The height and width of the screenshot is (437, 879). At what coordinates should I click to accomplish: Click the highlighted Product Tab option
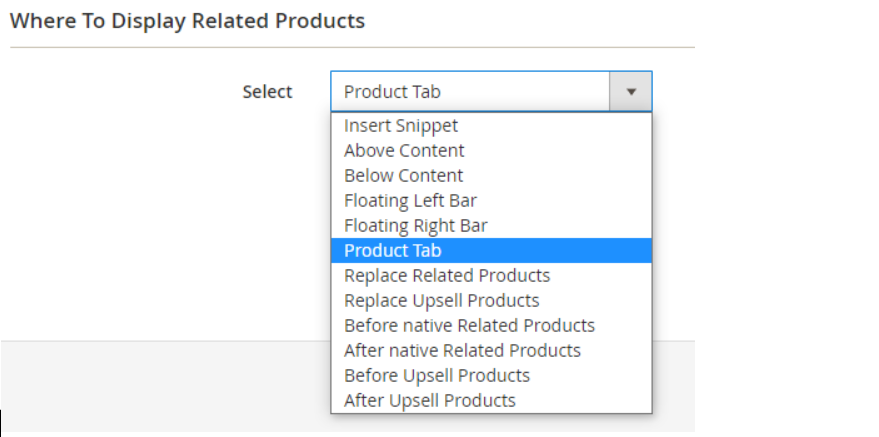(x=393, y=251)
